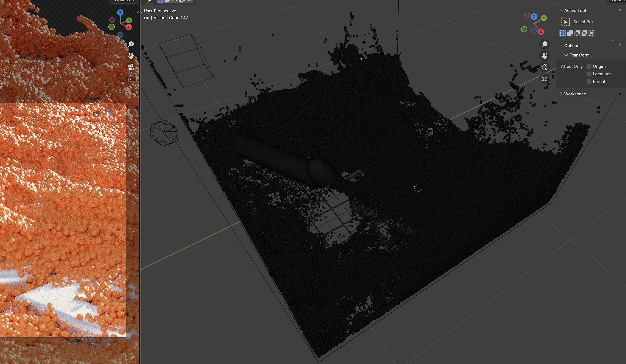626x364 pixels.
Task: Choose Extend selection mode in the sidebar
Action: [x=570, y=33]
